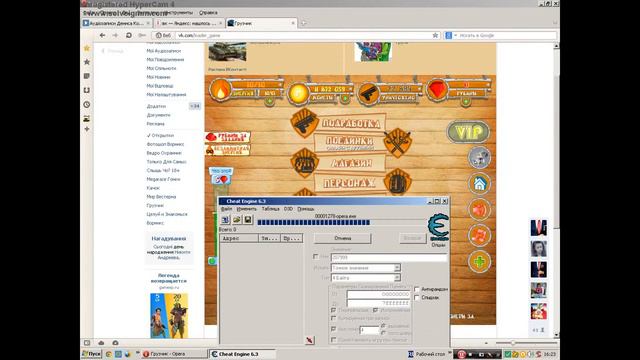Open Opera sidebar bookmarks star

(x=87, y=62)
